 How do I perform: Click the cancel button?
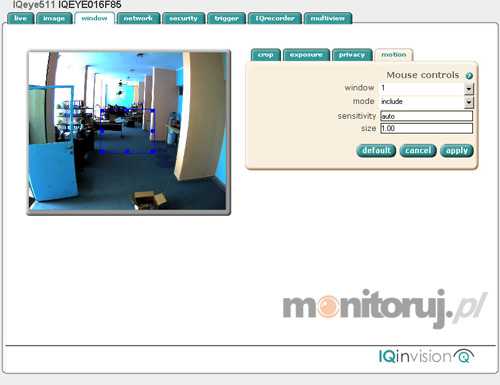418,151
